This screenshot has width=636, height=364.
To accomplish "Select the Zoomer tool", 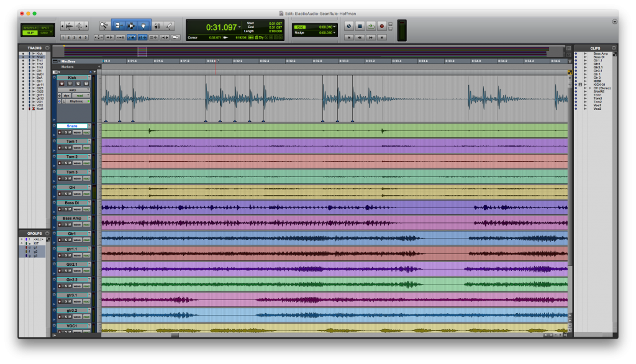I will [x=104, y=26].
